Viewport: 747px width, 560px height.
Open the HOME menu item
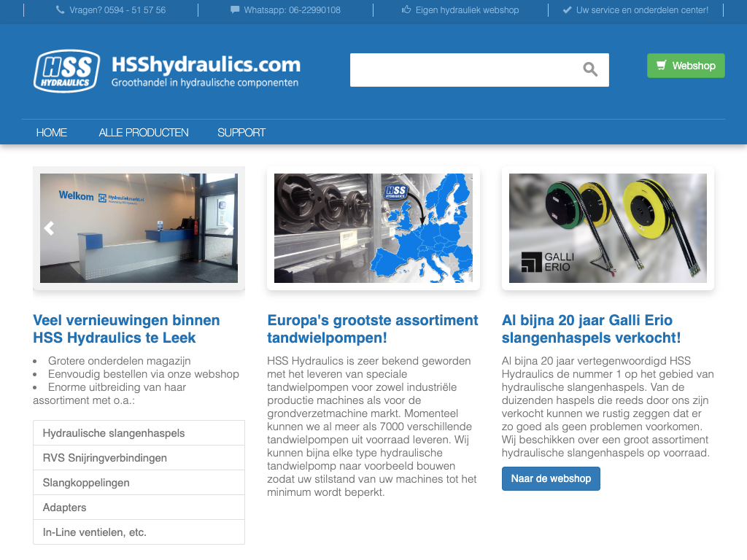[x=52, y=133]
